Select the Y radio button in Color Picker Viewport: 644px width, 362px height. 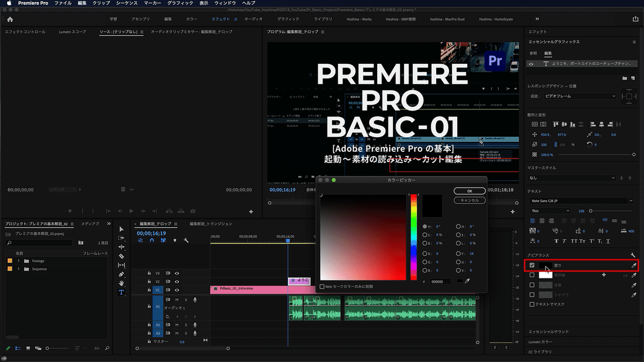[x=458, y=254]
